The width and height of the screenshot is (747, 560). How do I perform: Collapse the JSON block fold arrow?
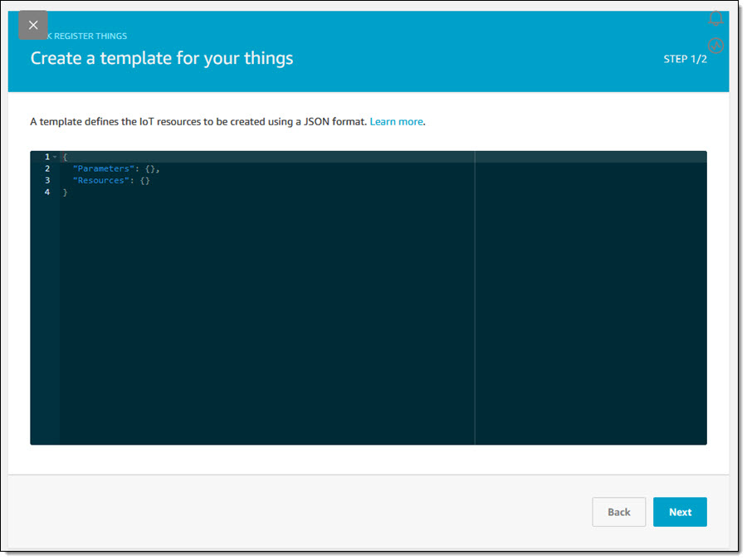[x=55, y=157]
